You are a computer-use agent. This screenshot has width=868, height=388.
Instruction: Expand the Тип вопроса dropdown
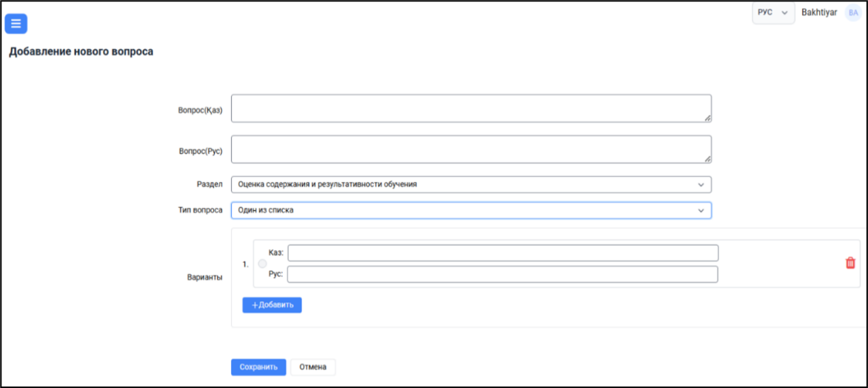tap(471, 210)
